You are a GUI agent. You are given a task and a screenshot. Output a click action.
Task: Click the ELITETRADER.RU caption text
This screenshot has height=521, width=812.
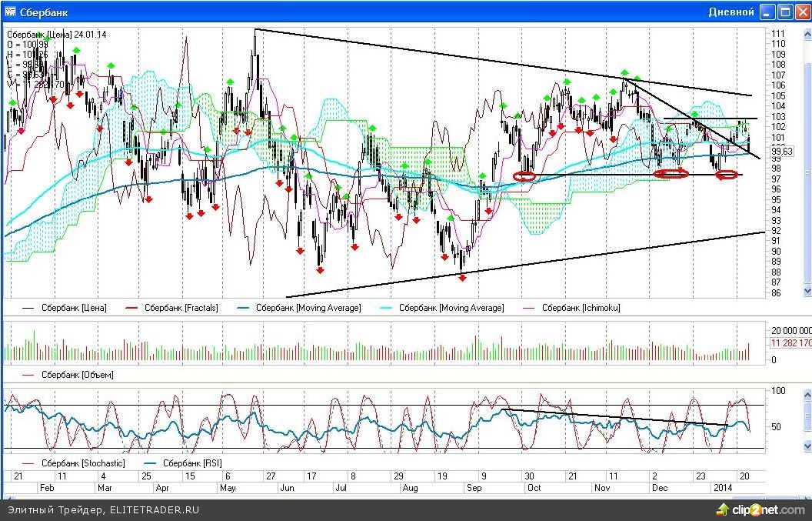[155, 511]
